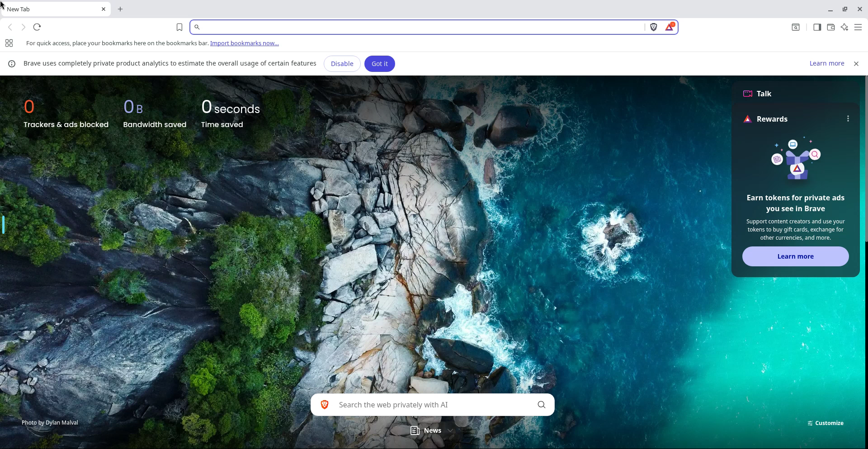Screen dimensions: 868x449
Task: Open the hamburger main menu
Action: [858, 27]
